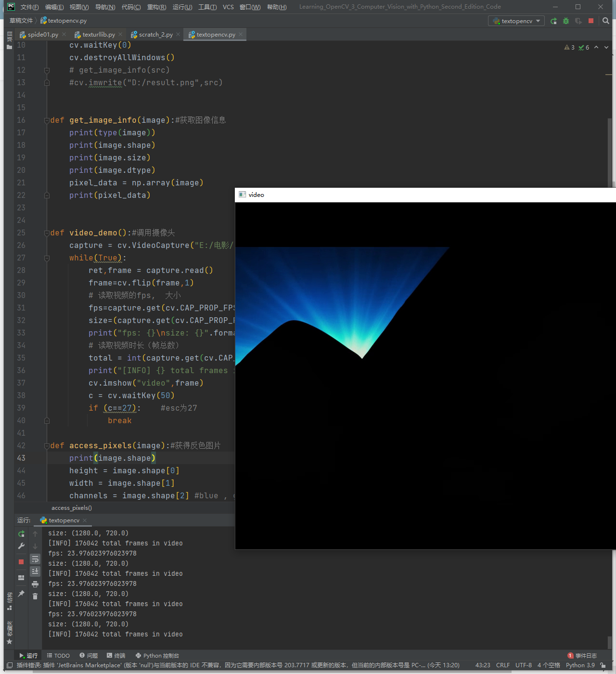
Task: Clear console with the trash icon
Action: point(35,596)
